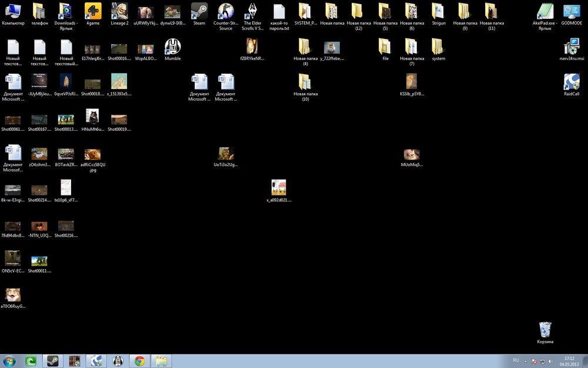Start The Elder Scrolls V Skyrim
Viewport: 588px width, 368px height.
(x=252, y=11)
